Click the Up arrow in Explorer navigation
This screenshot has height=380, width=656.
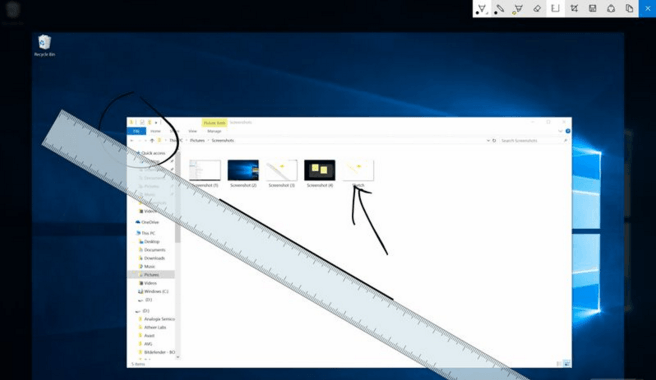point(152,141)
